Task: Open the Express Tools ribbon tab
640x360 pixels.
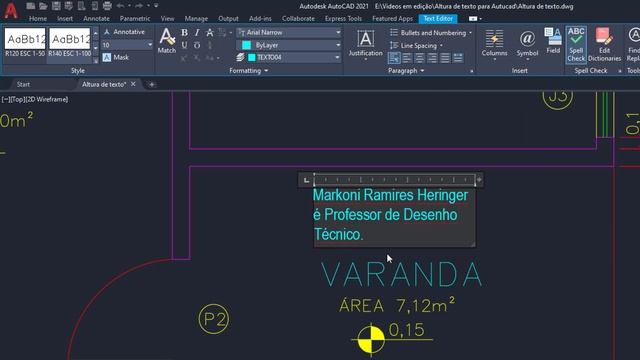Action: [343, 19]
